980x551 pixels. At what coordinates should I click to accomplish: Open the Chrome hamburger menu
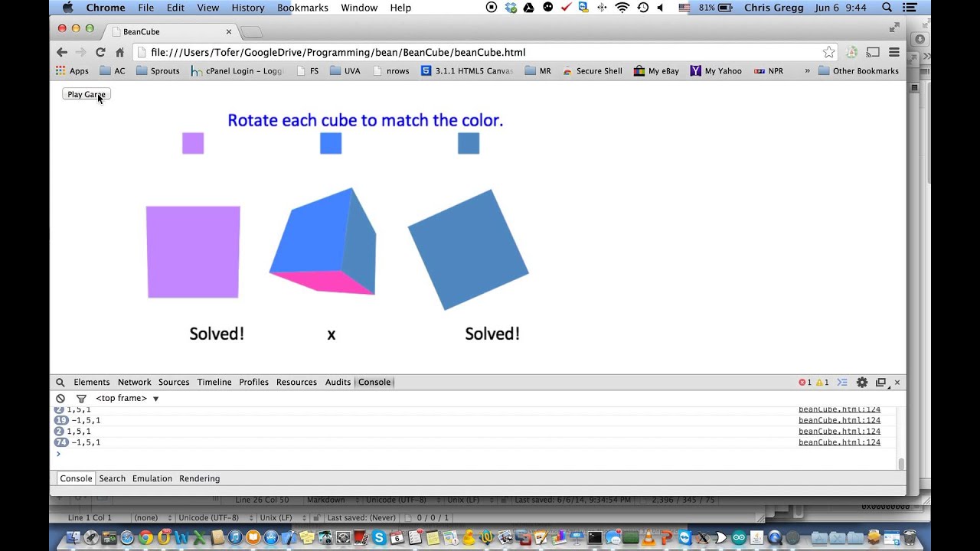[x=893, y=52]
